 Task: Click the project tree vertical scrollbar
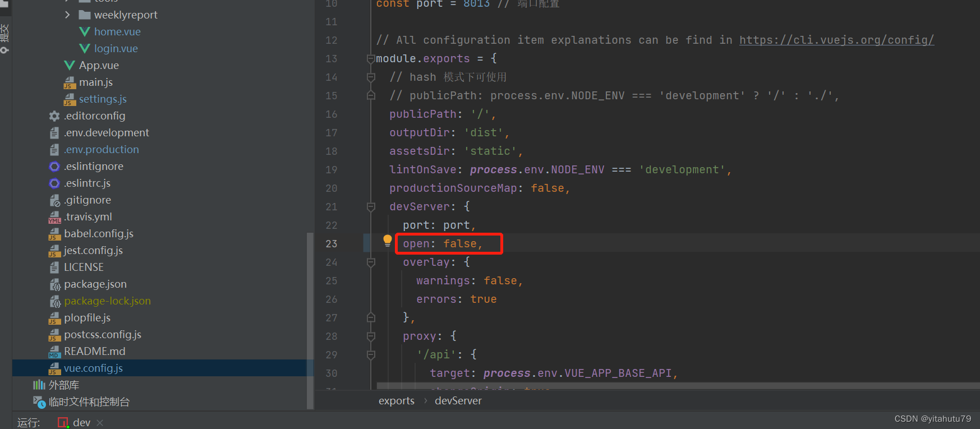[x=310, y=321]
